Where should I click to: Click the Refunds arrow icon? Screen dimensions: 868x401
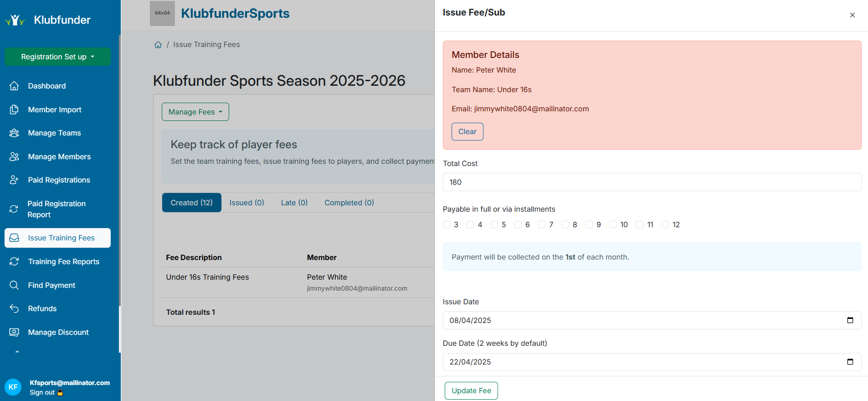coord(14,308)
